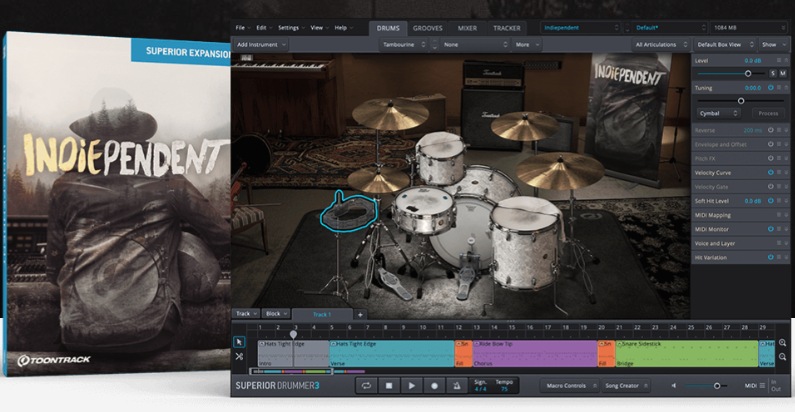Select the arrow pointer tool in the timeline
Screen dimensions: 795x412
click(239, 342)
